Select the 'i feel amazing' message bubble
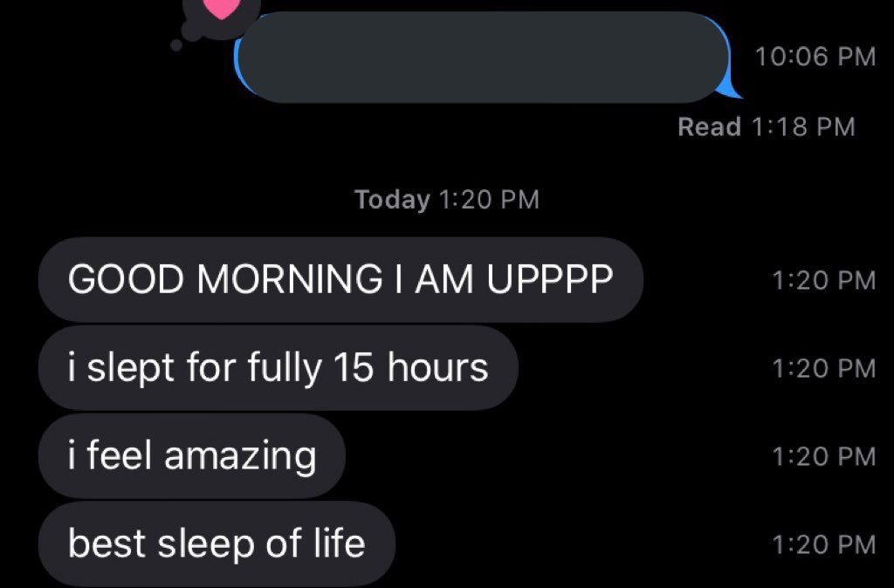This screenshot has width=894, height=588. point(191,455)
